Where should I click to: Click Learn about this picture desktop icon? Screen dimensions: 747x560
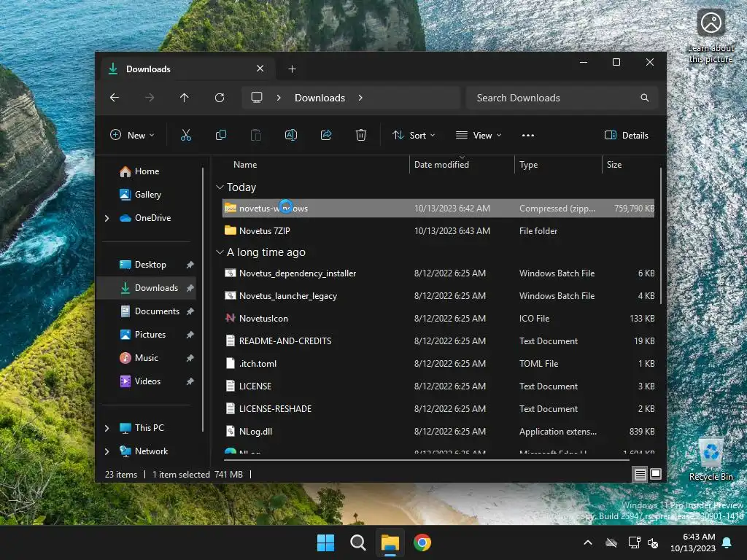[711, 36]
